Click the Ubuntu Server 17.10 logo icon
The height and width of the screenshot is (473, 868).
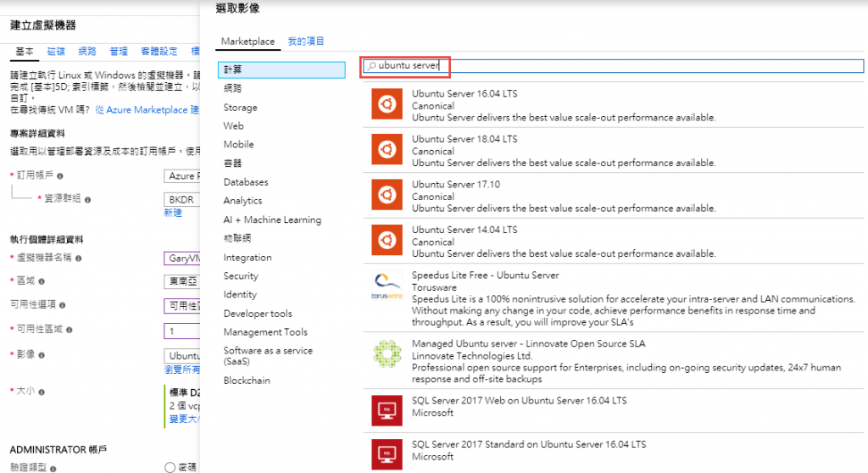pyautogui.click(x=387, y=194)
